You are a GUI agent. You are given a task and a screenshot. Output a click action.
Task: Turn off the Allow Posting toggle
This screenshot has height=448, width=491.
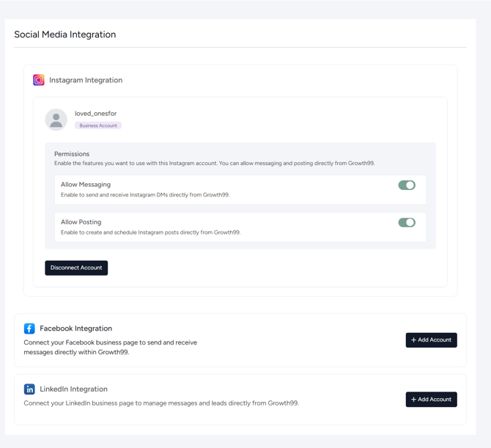point(407,223)
